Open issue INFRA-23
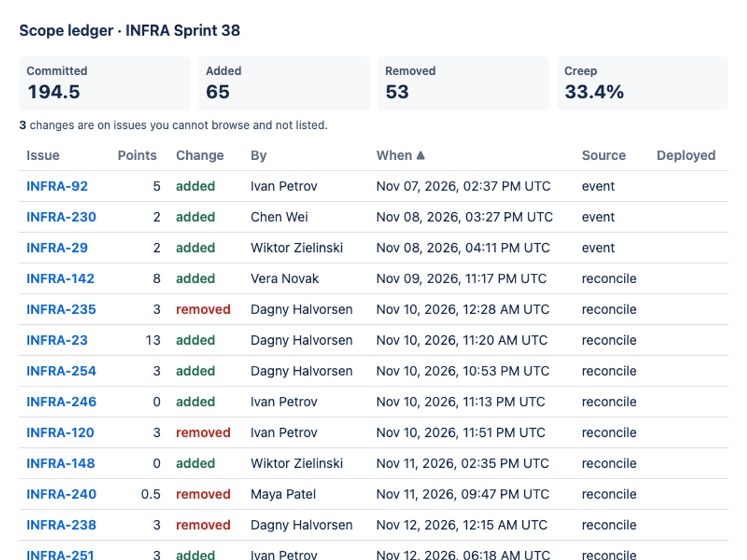Screen dimensions: 747x560 (x=57, y=340)
